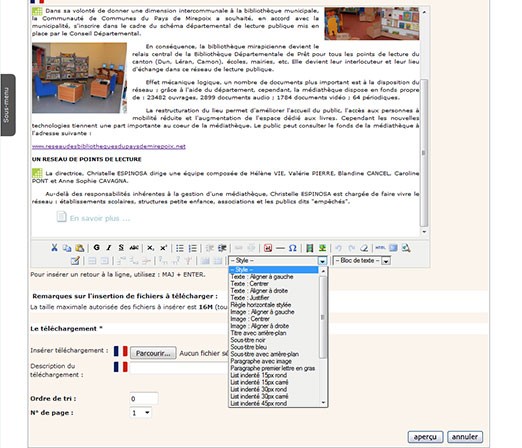Screen dimensions: 522x448
Task: Click the edit pencil icon in second row
Action: 75,261
